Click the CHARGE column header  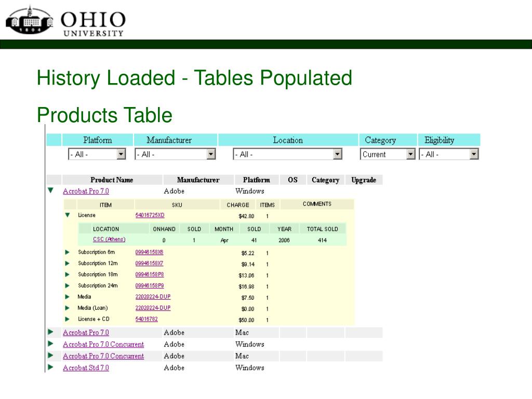pyautogui.click(x=238, y=205)
